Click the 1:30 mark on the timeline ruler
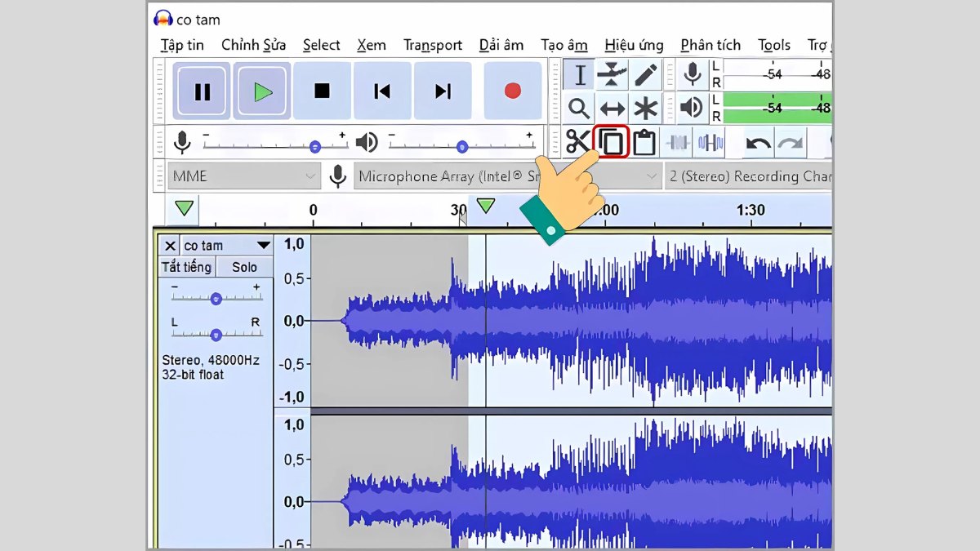Viewport: 980px width, 551px height. 751,210
